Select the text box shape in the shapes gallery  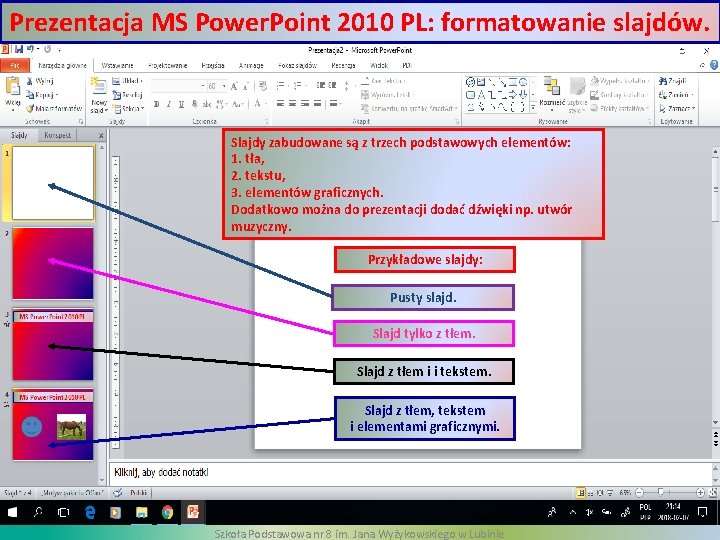(x=481, y=82)
